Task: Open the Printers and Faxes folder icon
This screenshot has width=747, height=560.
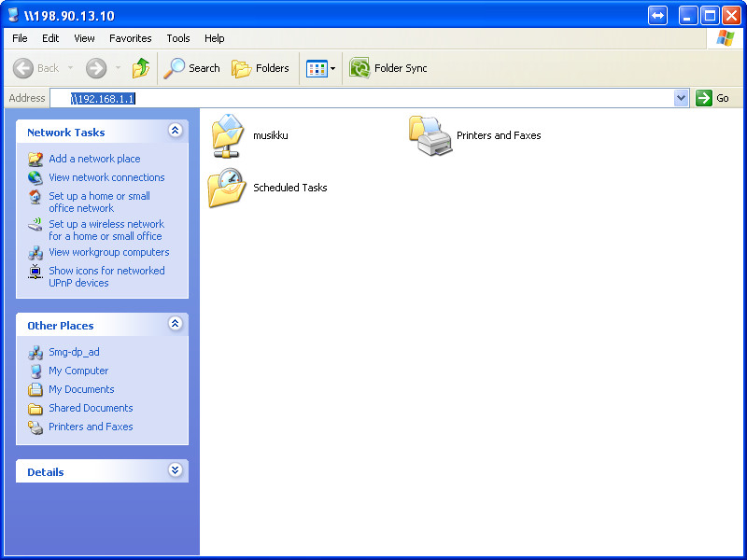Action: tap(430, 135)
